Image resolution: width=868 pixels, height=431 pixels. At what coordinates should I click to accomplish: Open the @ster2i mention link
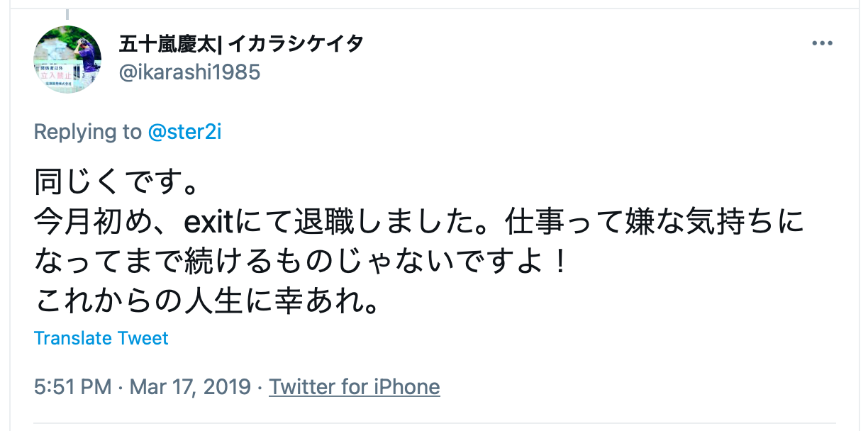coord(184,132)
